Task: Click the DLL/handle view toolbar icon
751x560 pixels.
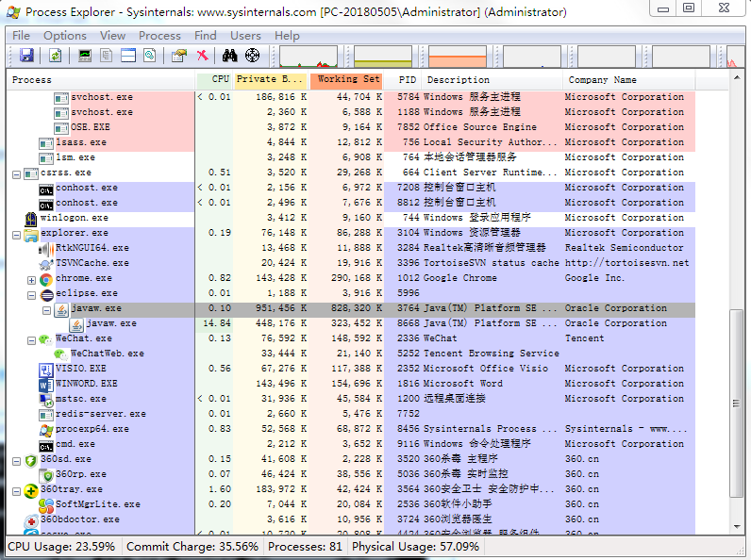Action: [150, 56]
